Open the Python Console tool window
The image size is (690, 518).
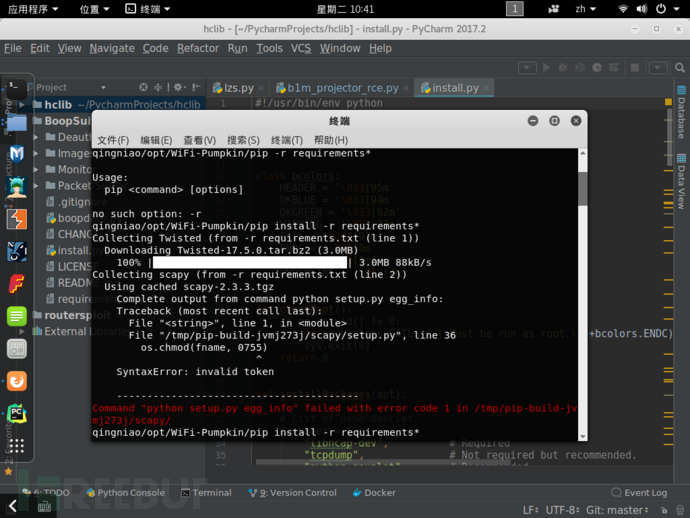click(126, 493)
